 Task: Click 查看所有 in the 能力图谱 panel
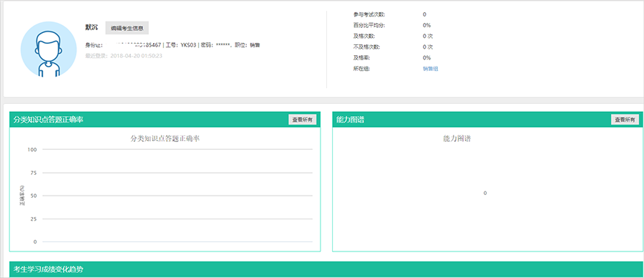[x=625, y=120]
